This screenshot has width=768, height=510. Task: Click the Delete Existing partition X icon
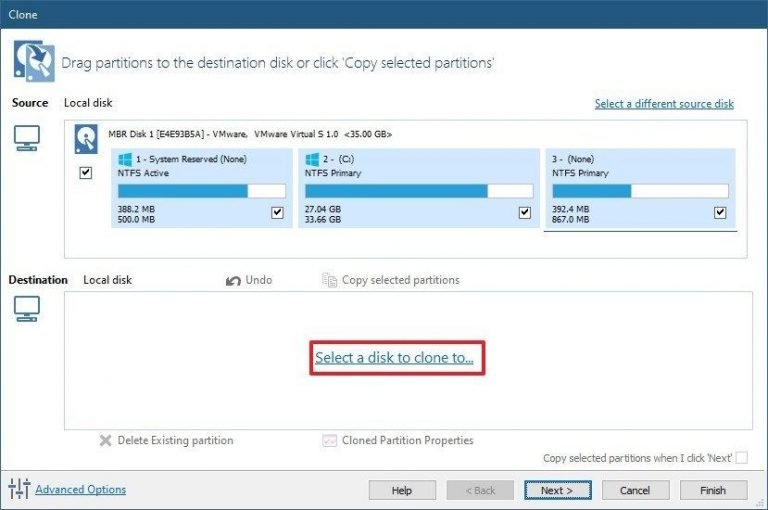point(105,441)
